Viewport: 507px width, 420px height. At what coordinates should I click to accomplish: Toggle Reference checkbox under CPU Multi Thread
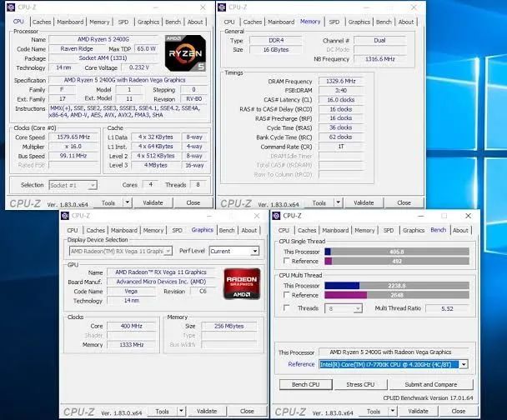click(x=286, y=295)
